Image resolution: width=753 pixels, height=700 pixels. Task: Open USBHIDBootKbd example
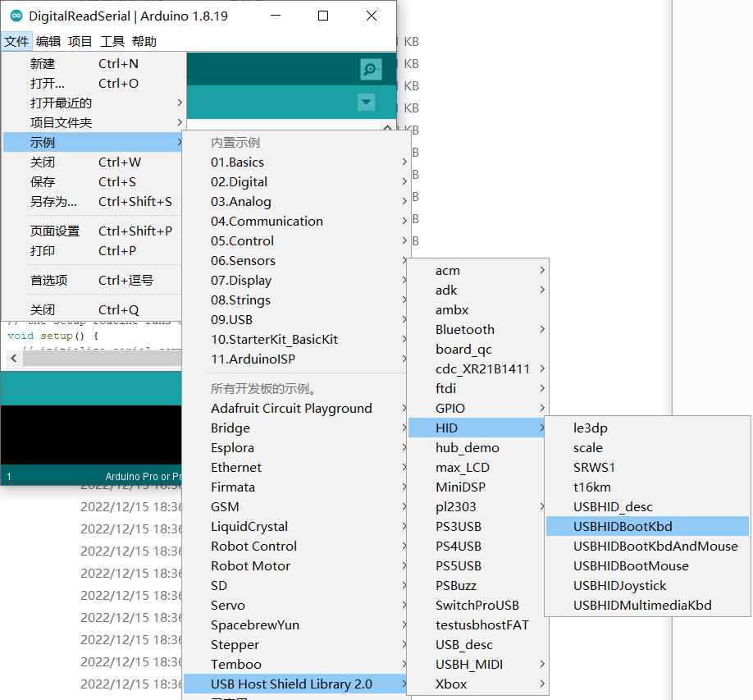coord(648,527)
